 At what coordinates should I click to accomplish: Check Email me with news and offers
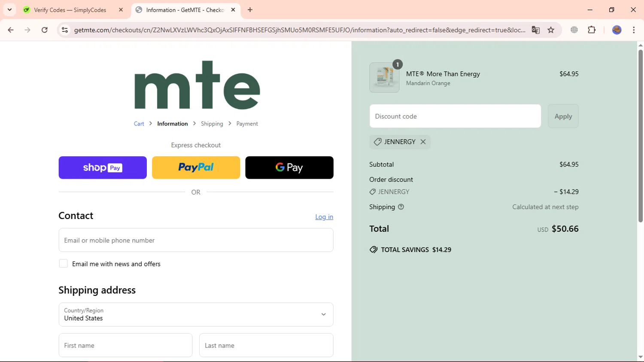(63, 264)
